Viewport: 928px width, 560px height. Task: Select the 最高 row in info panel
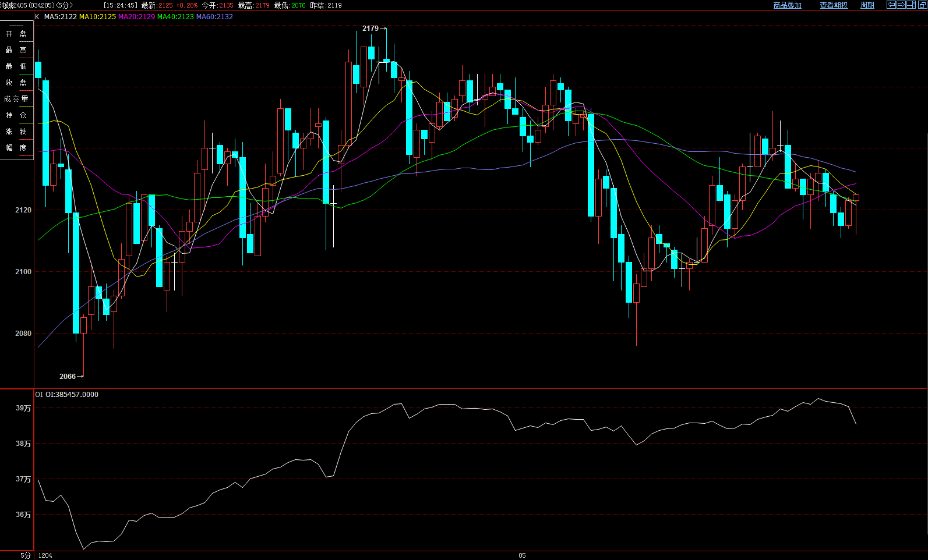pos(16,50)
